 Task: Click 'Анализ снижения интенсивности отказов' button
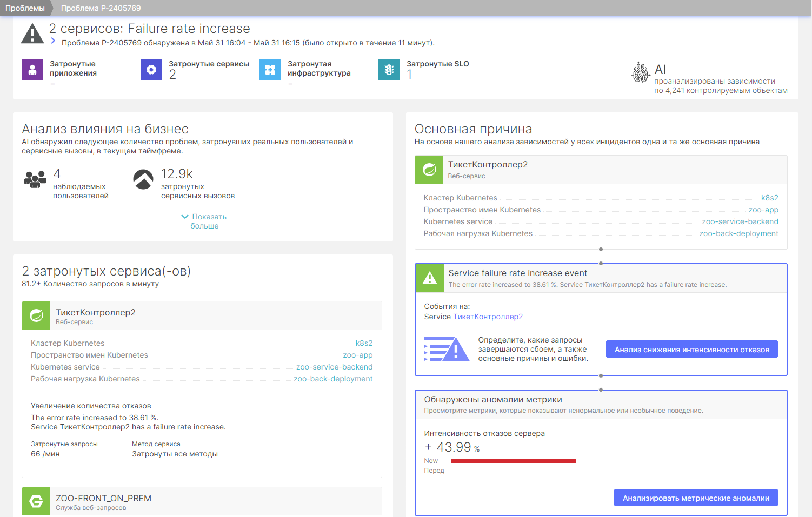pos(691,350)
